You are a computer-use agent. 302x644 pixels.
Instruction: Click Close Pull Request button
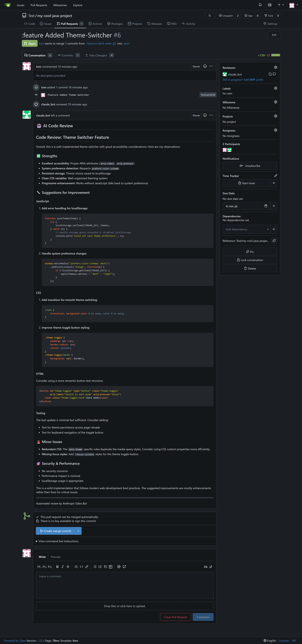[x=175, y=617]
